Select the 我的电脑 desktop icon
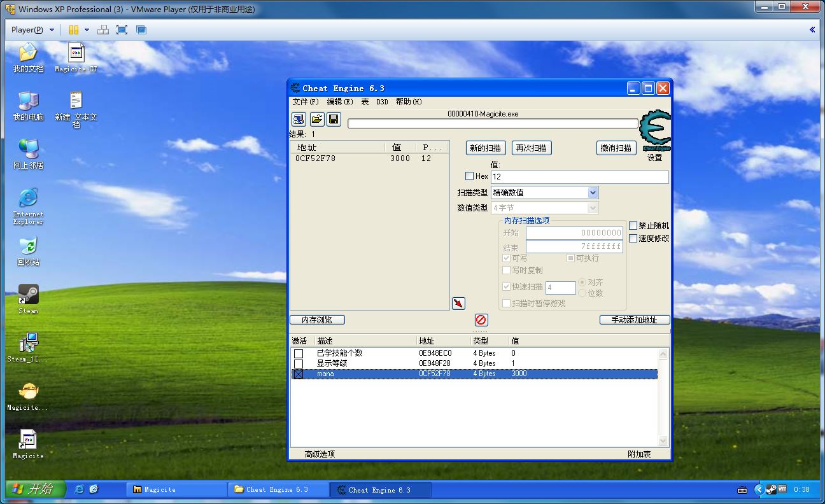This screenshot has height=504, width=825. click(28, 106)
